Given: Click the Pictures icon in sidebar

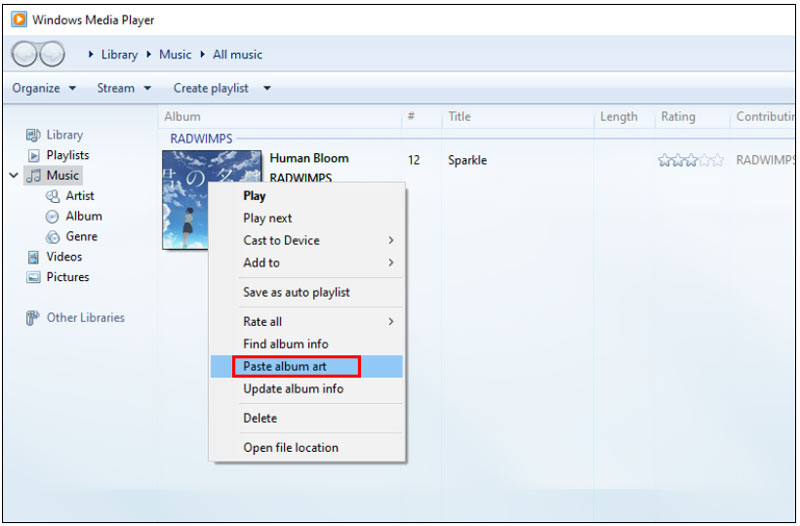Looking at the screenshot, I should coord(34,278).
